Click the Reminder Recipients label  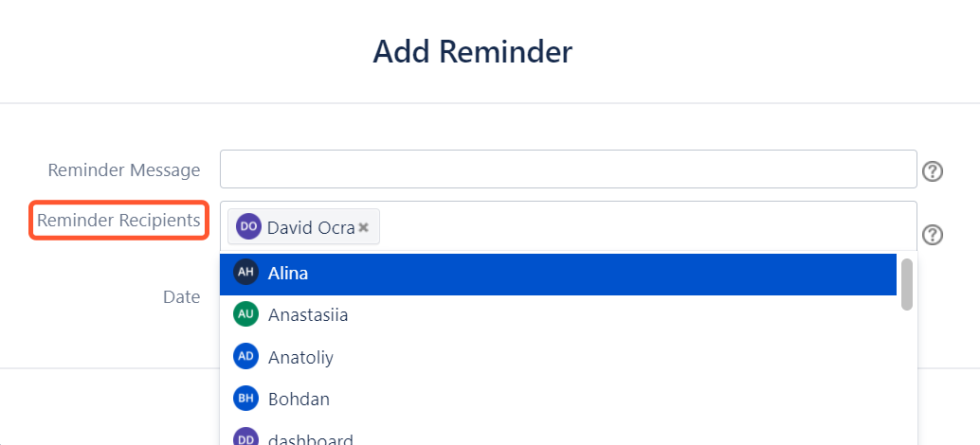point(118,221)
